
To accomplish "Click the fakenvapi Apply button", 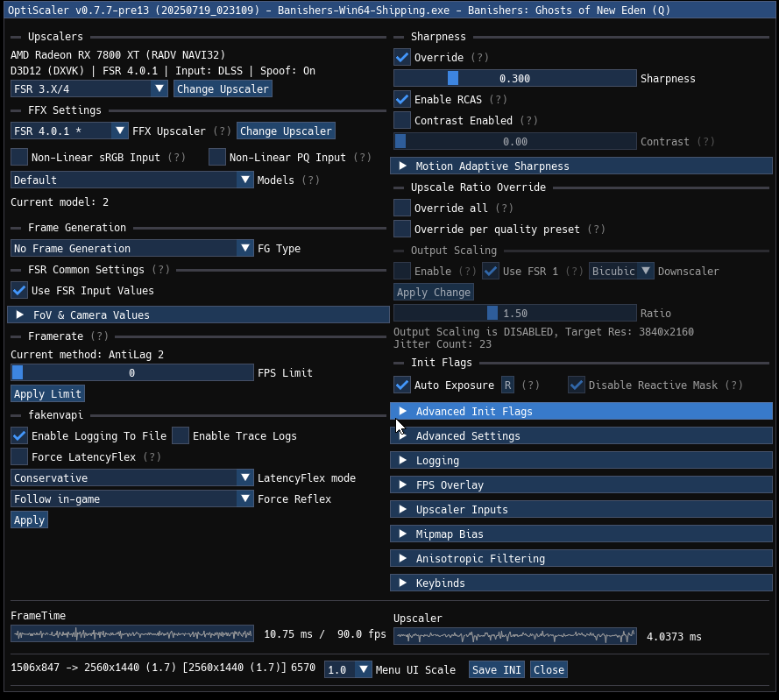I will 29,520.
